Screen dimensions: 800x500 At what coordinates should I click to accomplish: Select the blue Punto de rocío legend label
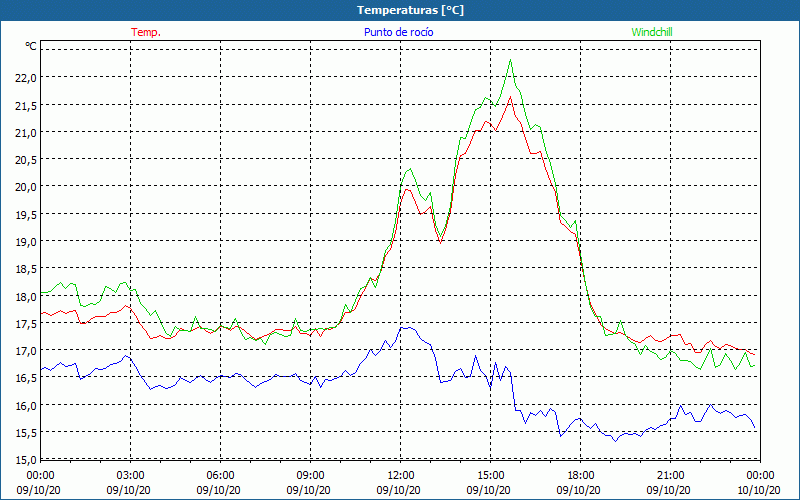[x=398, y=32]
